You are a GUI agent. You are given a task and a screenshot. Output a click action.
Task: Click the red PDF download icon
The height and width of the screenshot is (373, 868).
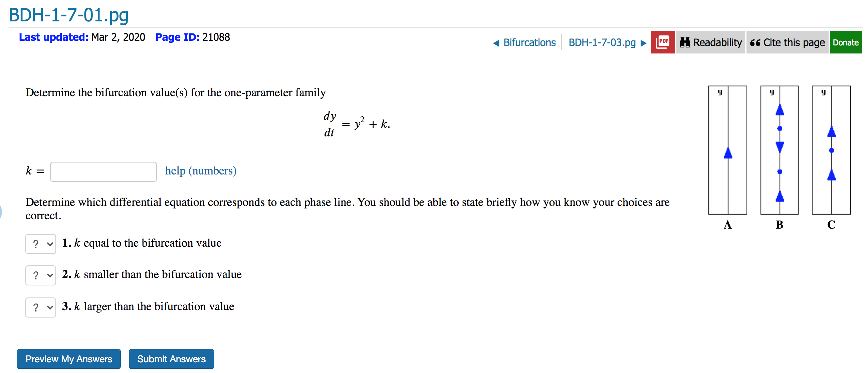[x=662, y=42]
